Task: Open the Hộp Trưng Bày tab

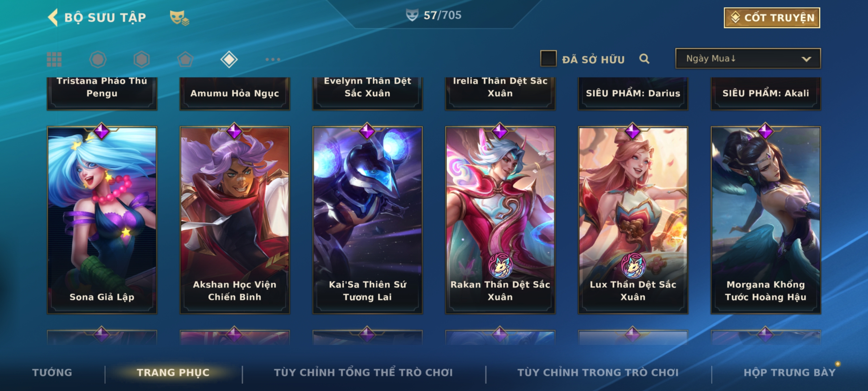Action: point(790,373)
